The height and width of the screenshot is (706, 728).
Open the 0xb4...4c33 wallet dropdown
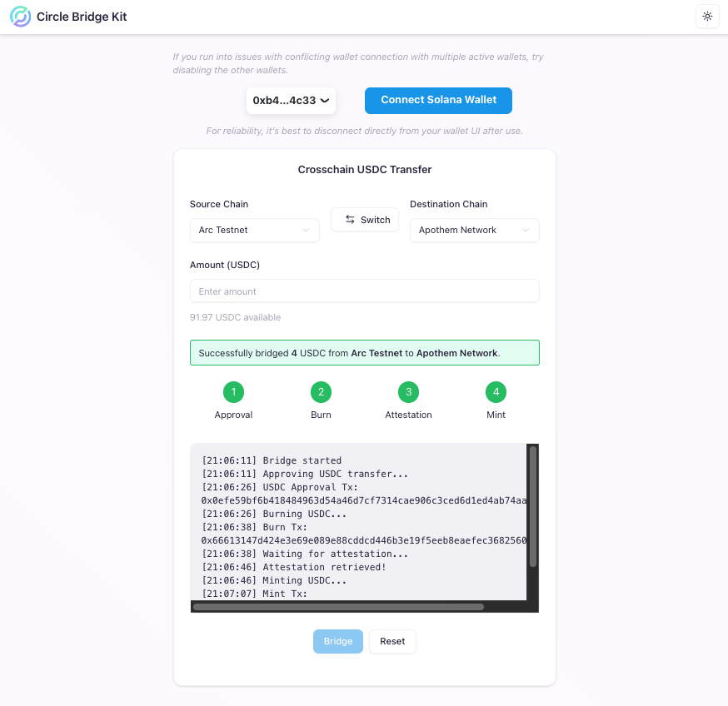coord(291,100)
